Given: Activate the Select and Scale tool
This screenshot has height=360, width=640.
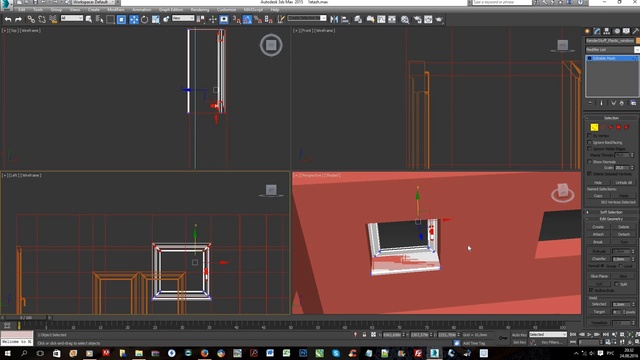Looking at the screenshot, I should (x=156, y=19).
